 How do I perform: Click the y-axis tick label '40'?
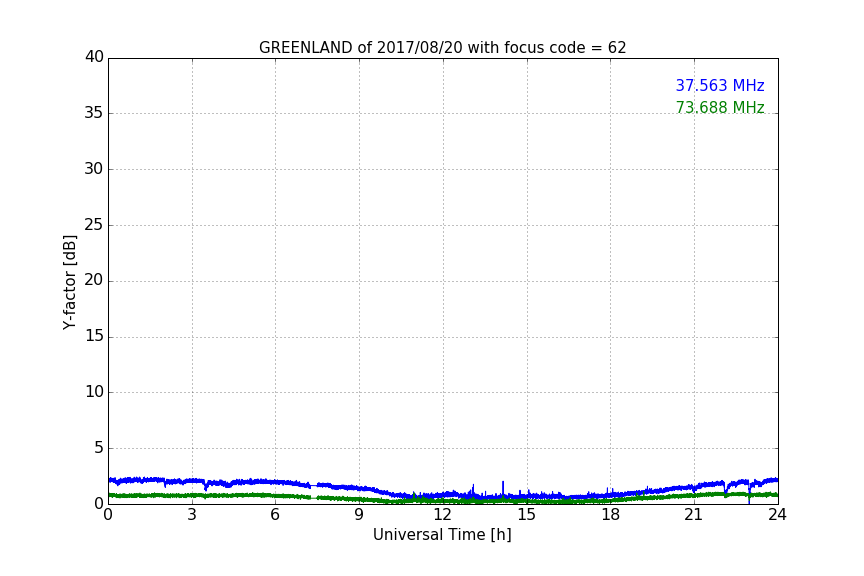(x=94, y=57)
